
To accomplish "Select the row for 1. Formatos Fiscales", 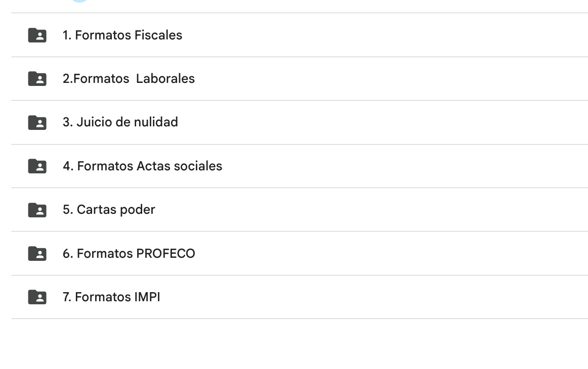I will [x=304, y=35].
